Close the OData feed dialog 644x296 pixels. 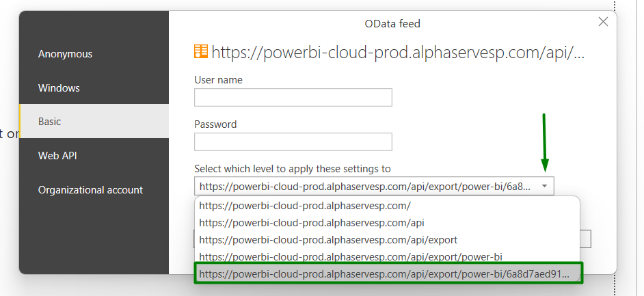click(x=603, y=22)
